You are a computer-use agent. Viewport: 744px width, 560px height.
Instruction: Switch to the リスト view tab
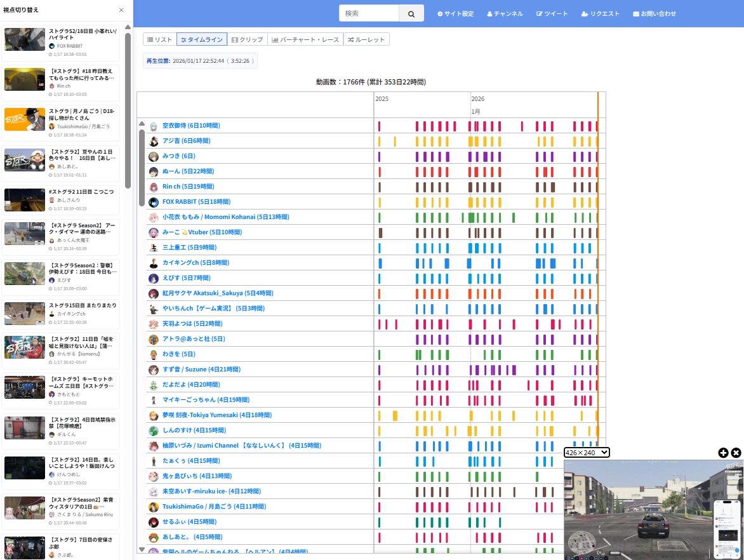160,39
